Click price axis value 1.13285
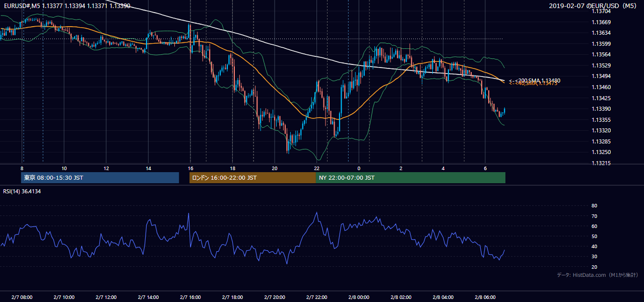644x302 pixels. (601, 141)
